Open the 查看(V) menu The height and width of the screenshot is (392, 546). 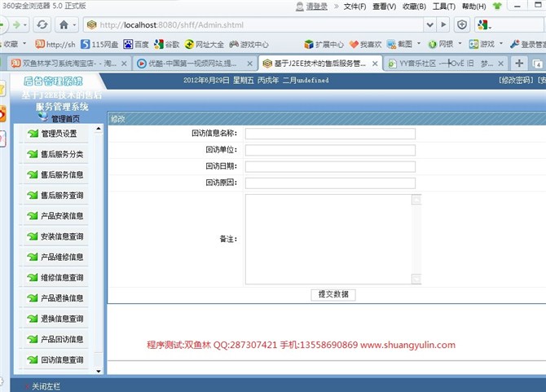point(385,7)
